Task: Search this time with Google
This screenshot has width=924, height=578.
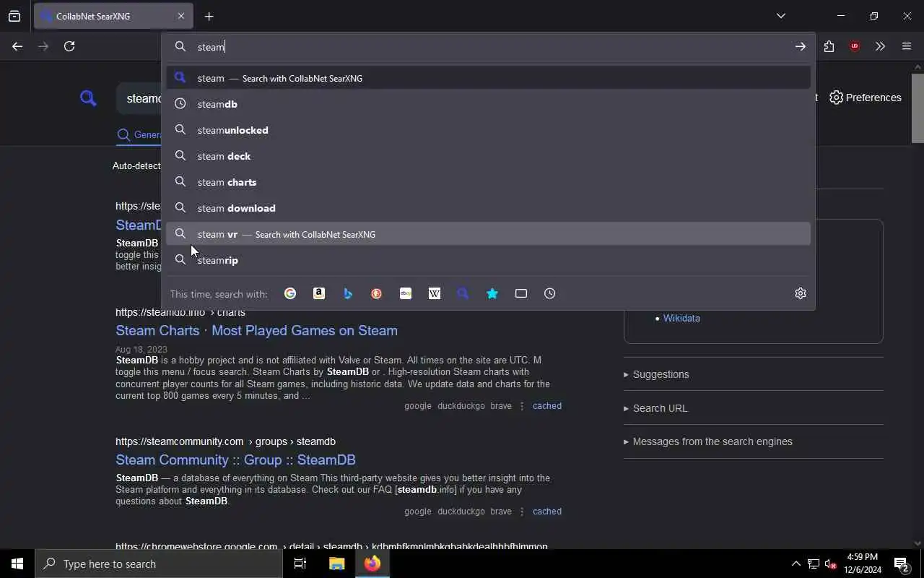Action: tap(290, 293)
